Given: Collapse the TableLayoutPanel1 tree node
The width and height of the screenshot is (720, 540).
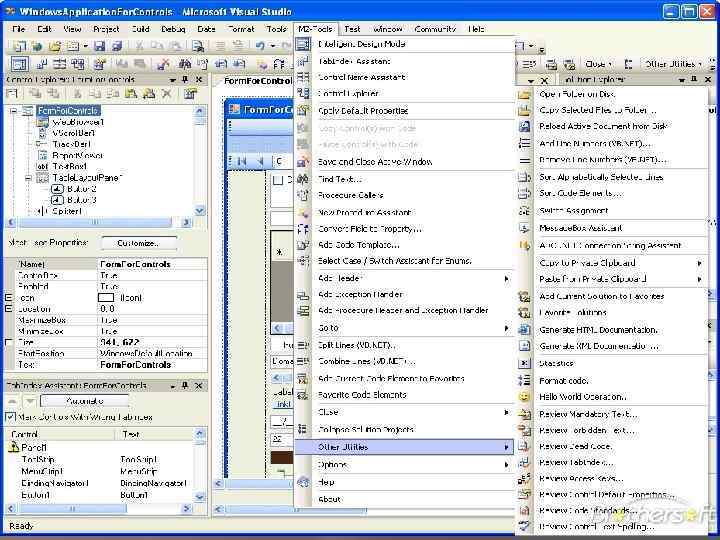Looking at the screenshot, I should point(28,178).
